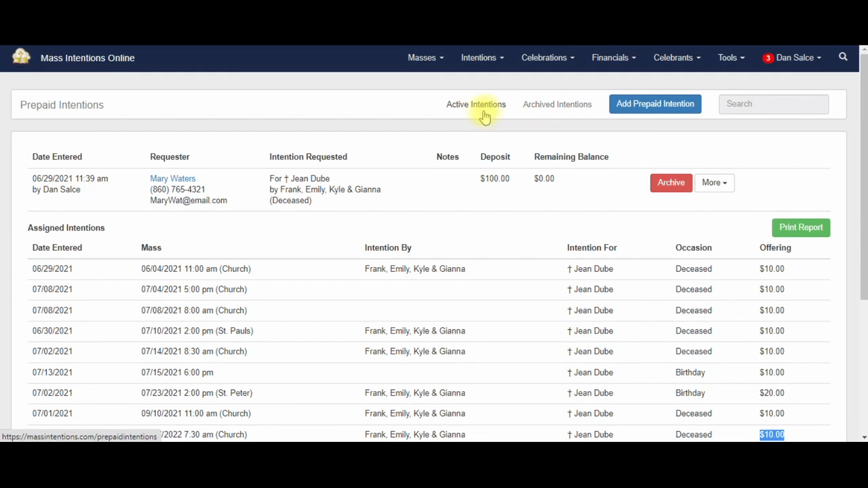Click the 06/30/2021 date entered cell
Image resolution: width=868 pixels, height=488 pixels.
point(52,331)
